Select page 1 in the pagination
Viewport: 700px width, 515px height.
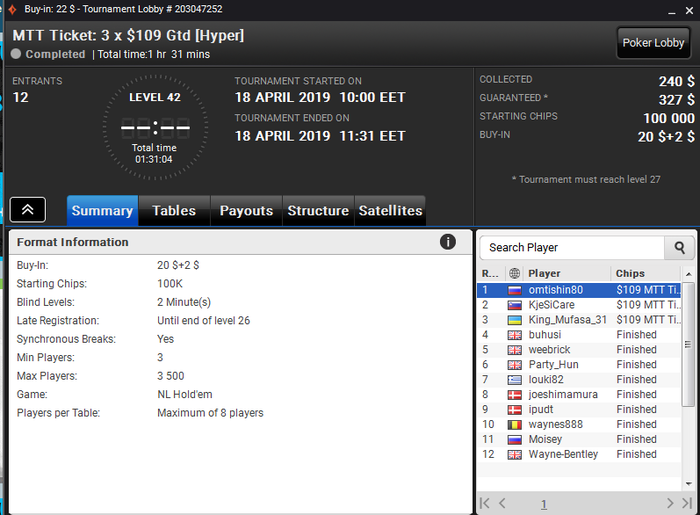tap(544, 504)
